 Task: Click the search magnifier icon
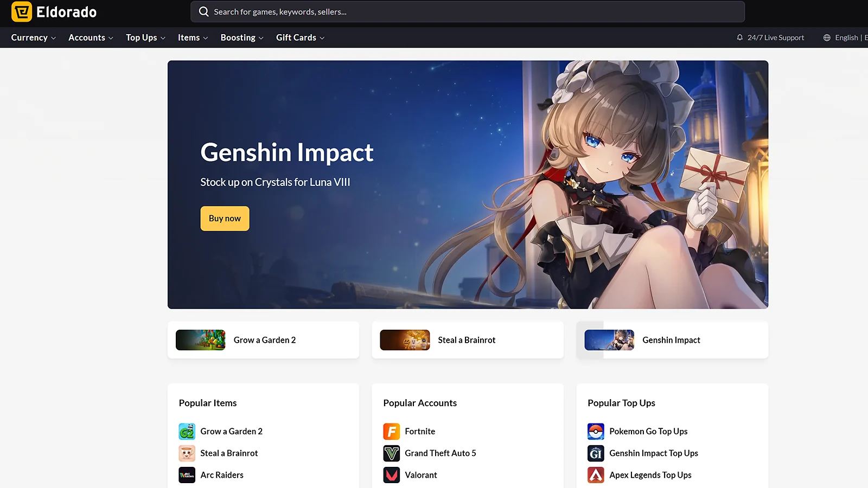click(203, 11)
